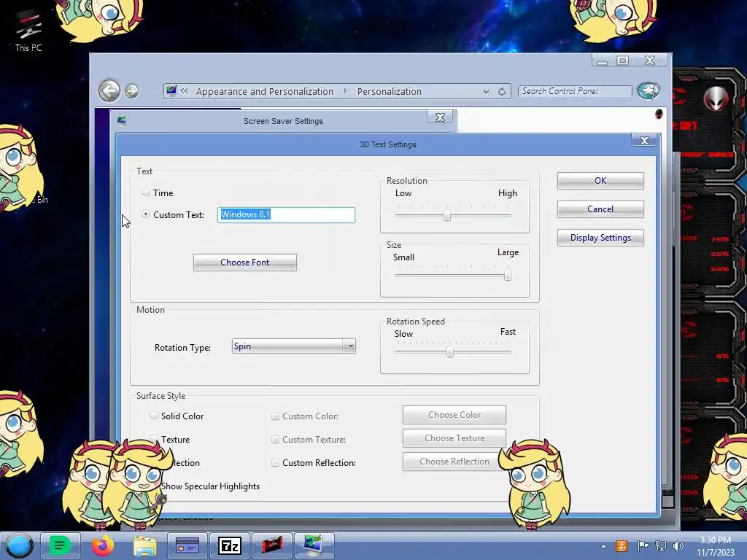Click the taskbar clock and date
747x560 pixels.
716,546
